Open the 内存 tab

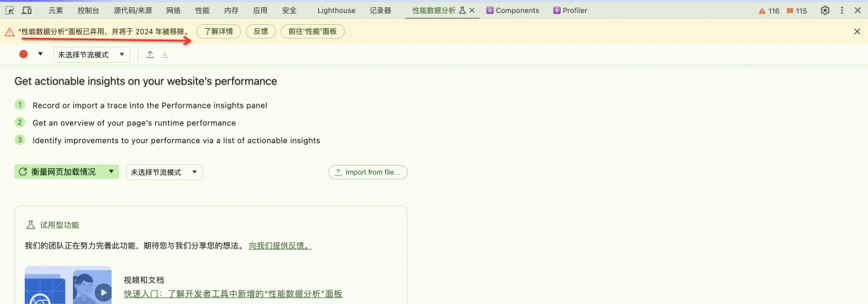pos(231,10)
